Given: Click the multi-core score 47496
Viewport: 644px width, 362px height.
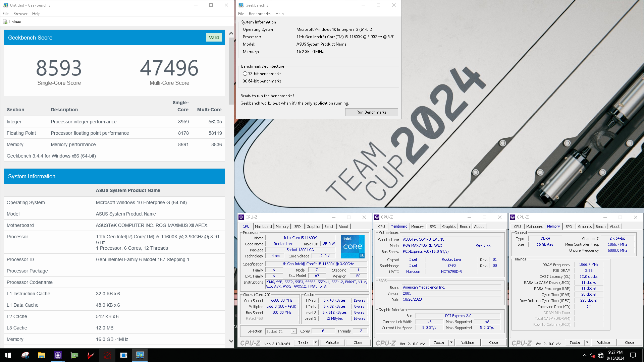Looking at the screenshot, I should tap(169, 68).
